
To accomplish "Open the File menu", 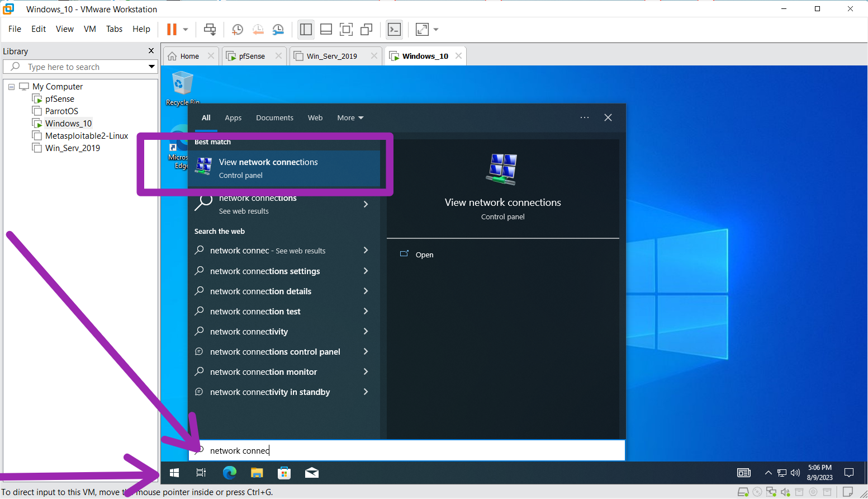I will click(x=15, y=29).
